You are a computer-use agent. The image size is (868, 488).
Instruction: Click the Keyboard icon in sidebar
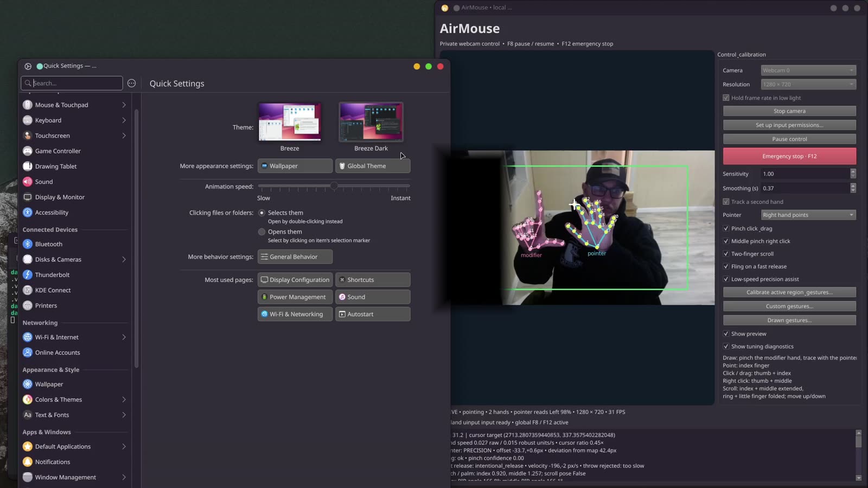(x=28, y=120)
